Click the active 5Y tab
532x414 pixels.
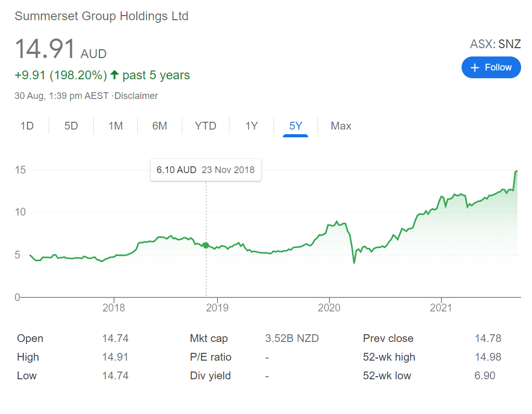(295, 126)
